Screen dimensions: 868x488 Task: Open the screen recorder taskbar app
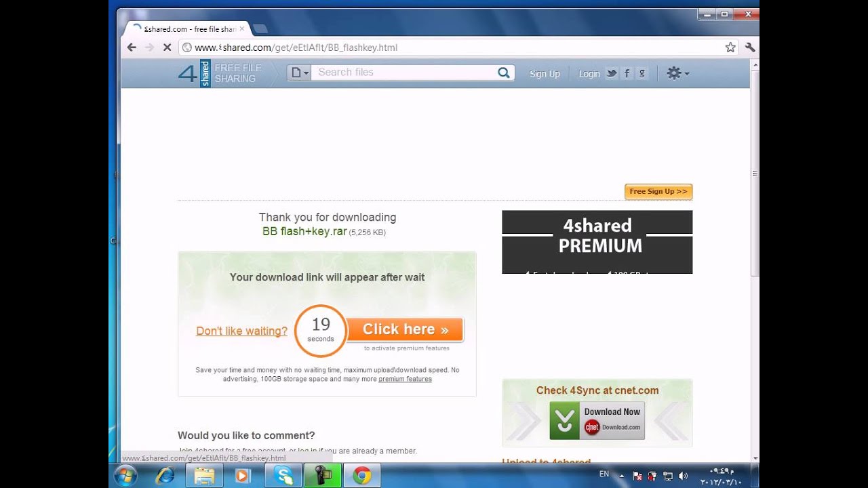[x=323, y=476]
